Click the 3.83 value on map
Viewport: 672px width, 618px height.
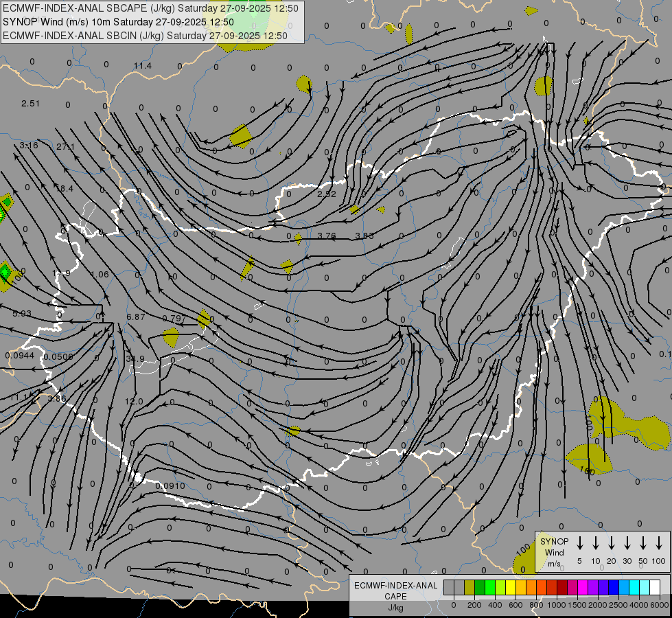364,236
